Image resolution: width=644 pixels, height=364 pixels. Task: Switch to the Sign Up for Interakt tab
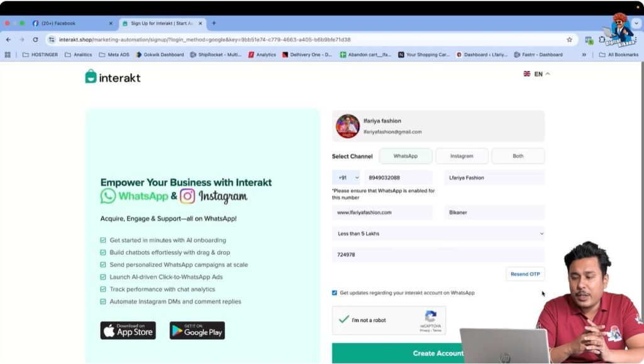(x=158, y=23)
